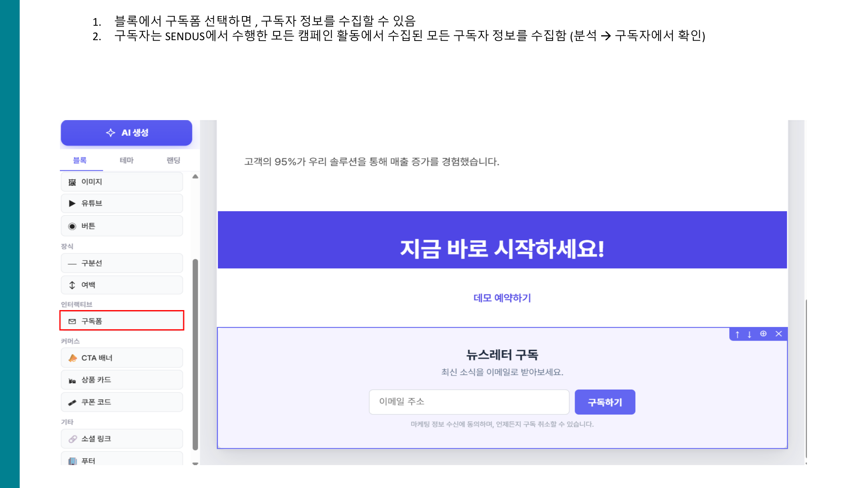868x488 pixels.
Task: Click the 고객의 95% testimonial sentence
Action: click(372, 162)
